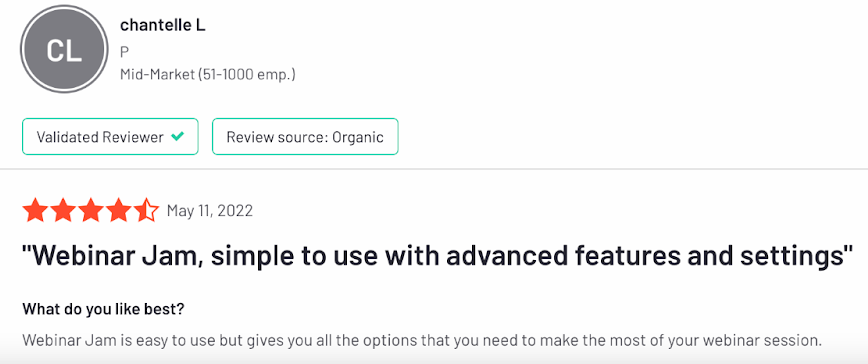
Task: Click the first orange rating star
Action: (x=35, y=211)
